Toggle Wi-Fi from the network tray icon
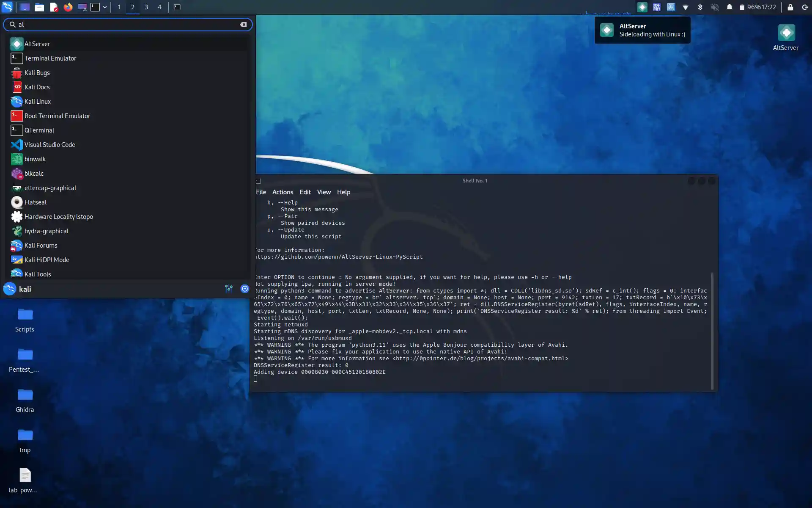 (x=686, y=7)
